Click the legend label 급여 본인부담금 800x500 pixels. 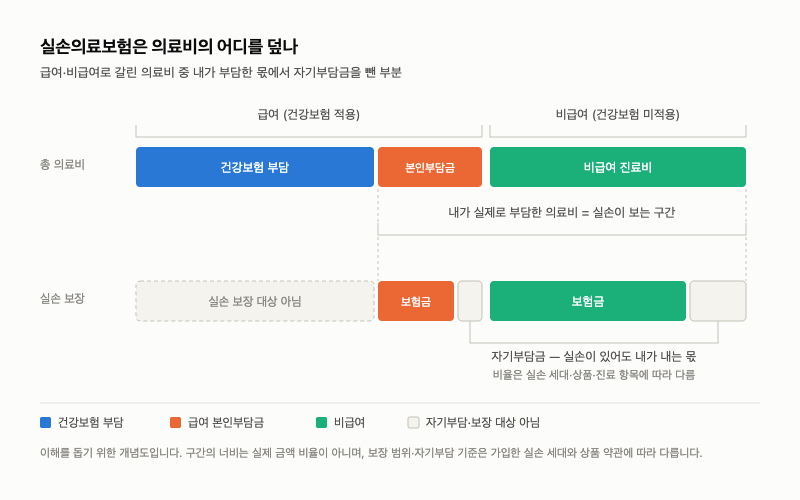tap(226, 422)
